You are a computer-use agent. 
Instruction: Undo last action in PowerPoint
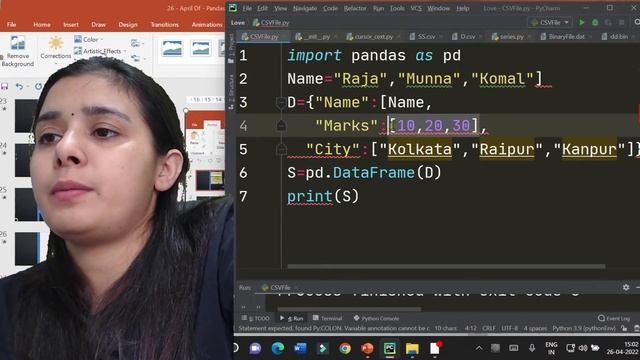[19, 86]
